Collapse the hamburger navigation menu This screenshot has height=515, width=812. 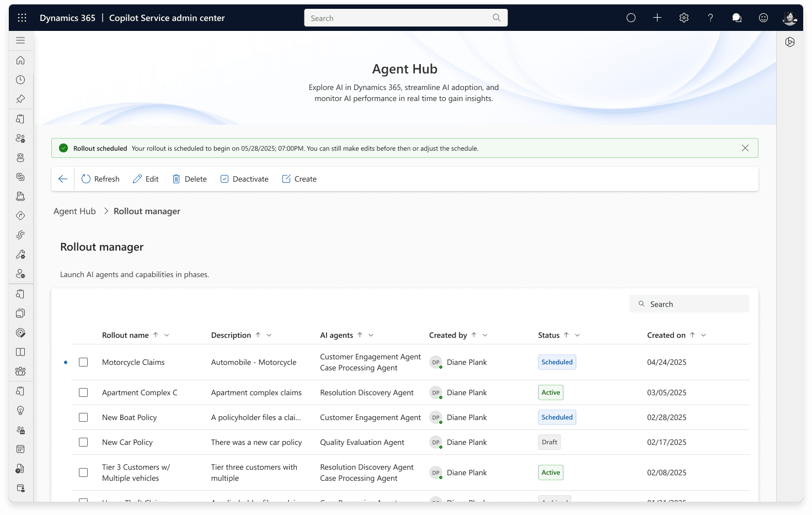click(x=20, y=40)
